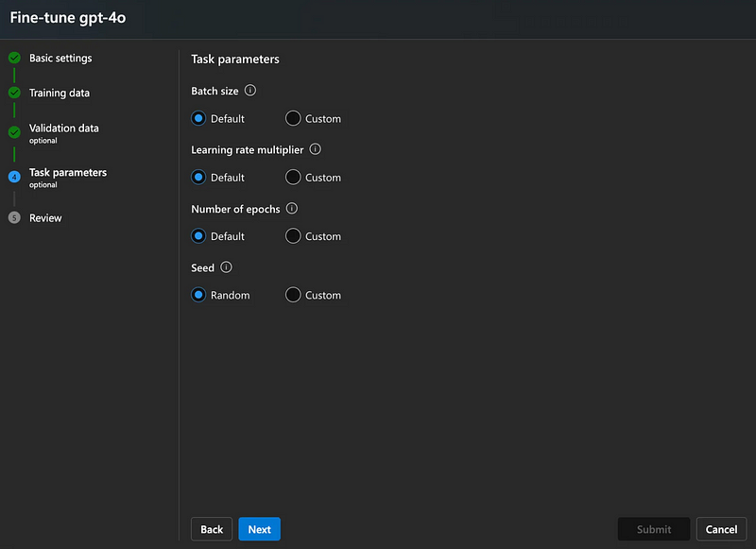Click the step 4 Task parameters circle icon
The width and height of the screenshot is (756, 549).
point(14,177)
